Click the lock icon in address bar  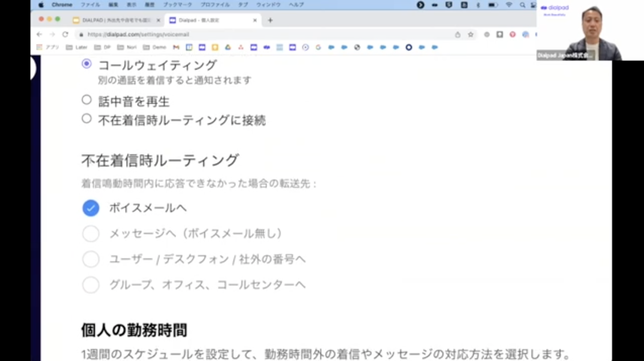(x=81, y=35)
